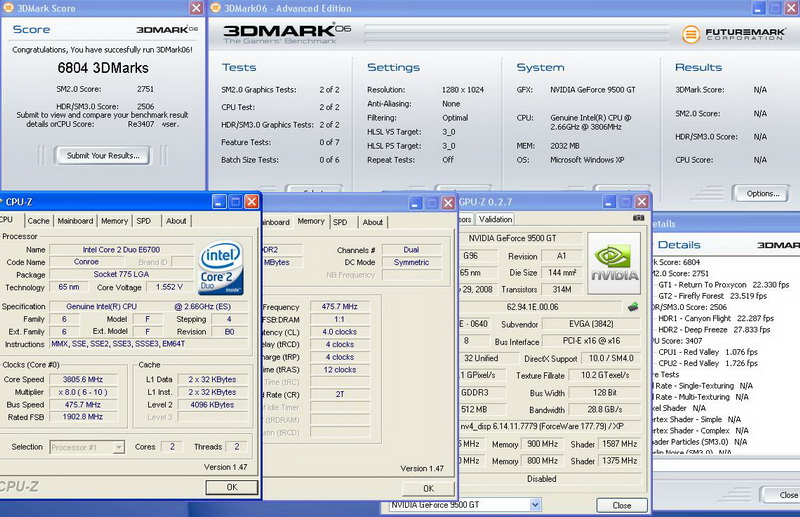
Task: Click CPU1 - Red Valley result row
Action: [x=708, y=352]
